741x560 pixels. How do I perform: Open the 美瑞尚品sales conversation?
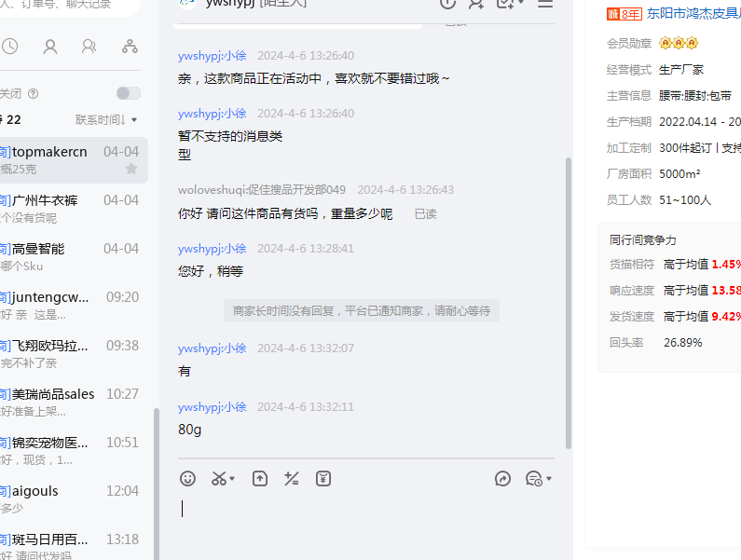[74, 403]
